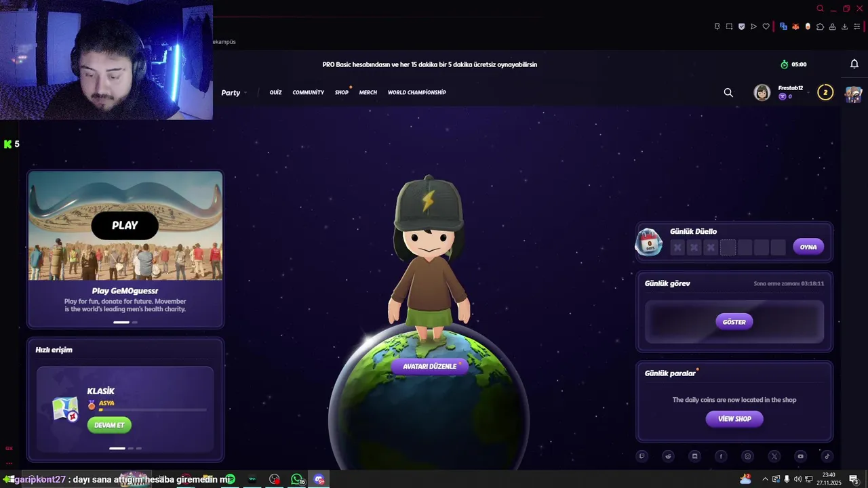
Task: Open the MERCH menu item
Action: [368, 92]
